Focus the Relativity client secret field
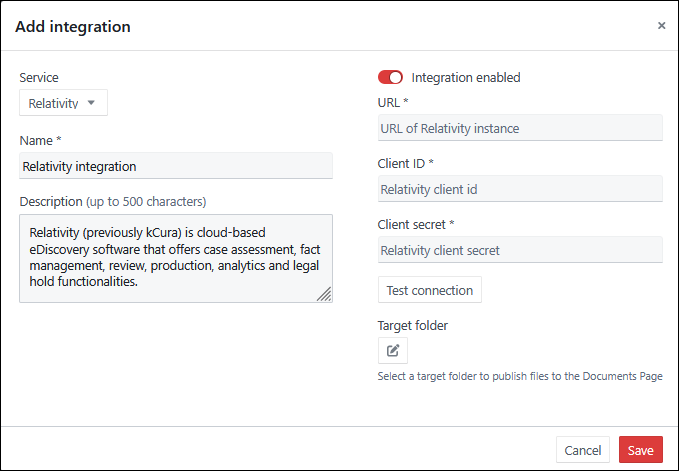This screenshot has width=679, height=471. coord(520,250)
